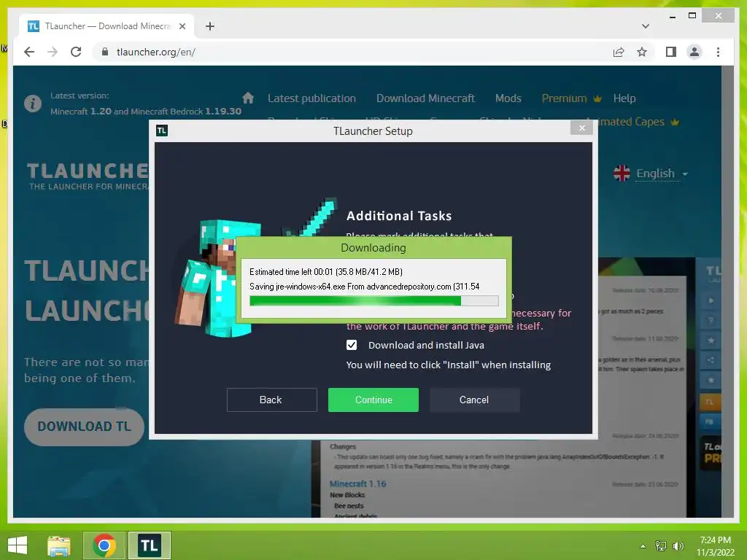Open volume control tray icon

pyautogui.click(x=678, y=545)
